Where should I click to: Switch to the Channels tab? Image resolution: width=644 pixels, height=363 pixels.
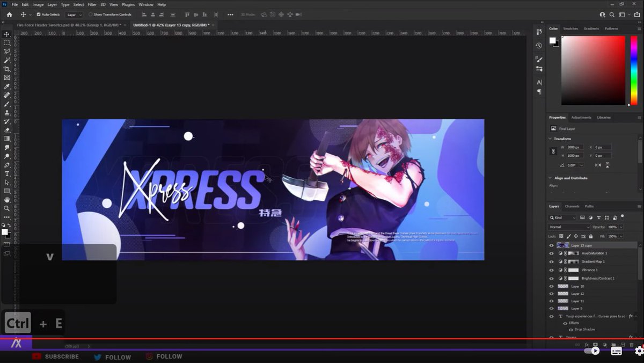[x=572, y=206]
